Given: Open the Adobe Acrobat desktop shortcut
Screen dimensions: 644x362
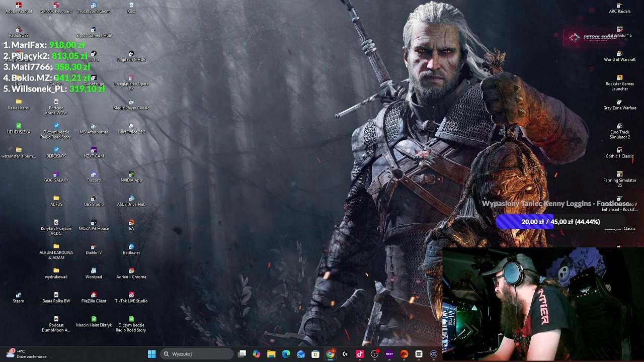Looking at the screenshot, I should tap(19, 8).
